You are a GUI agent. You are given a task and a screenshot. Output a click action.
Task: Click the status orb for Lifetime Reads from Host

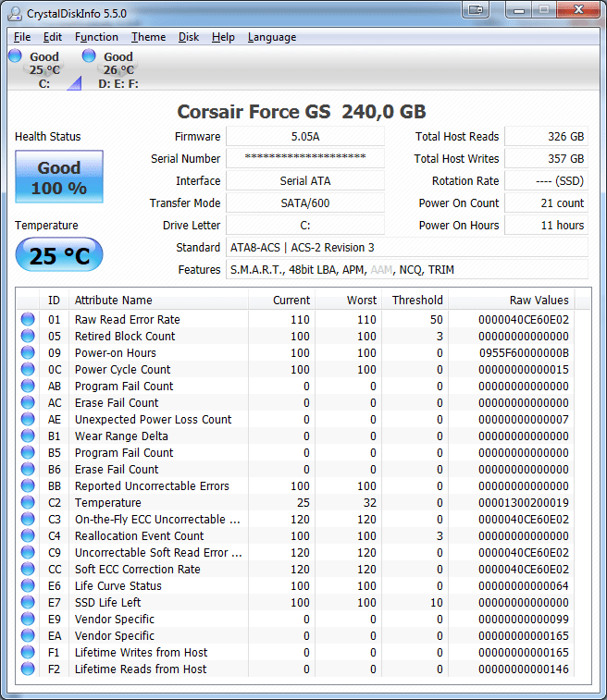point(28,669)
